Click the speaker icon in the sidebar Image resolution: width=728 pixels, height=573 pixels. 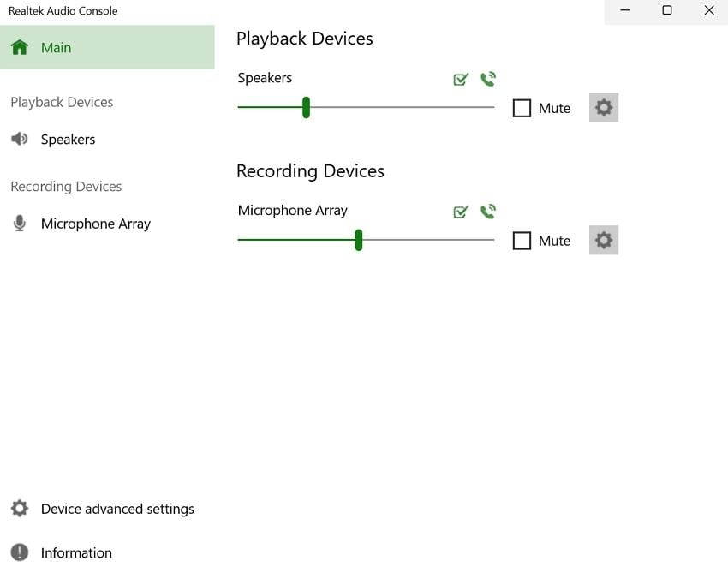(x=20, y=139)
